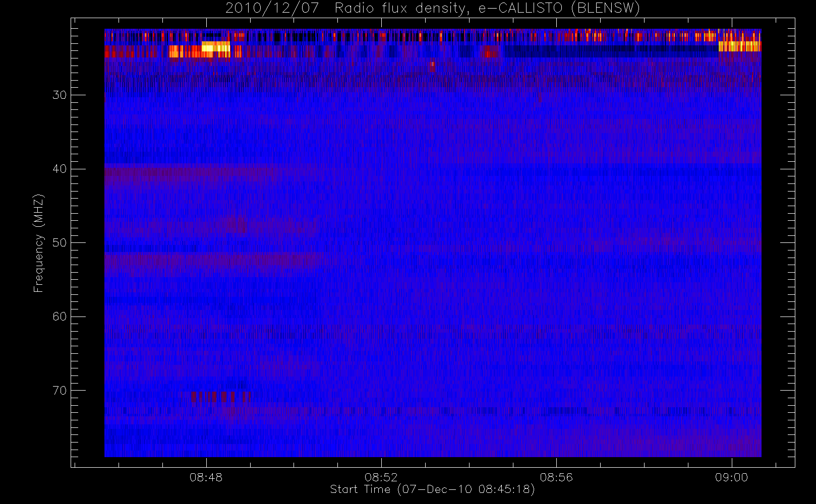
Task: Click the bright yellow burst near 08:48
Action: pyautogui.click(x=215, y=47)
